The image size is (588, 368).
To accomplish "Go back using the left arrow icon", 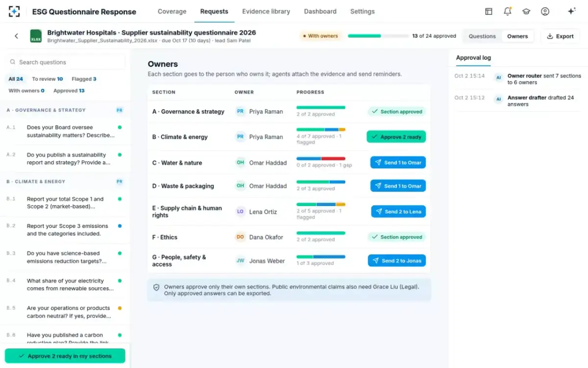I will pyautogui.click(x=16, y=36).
